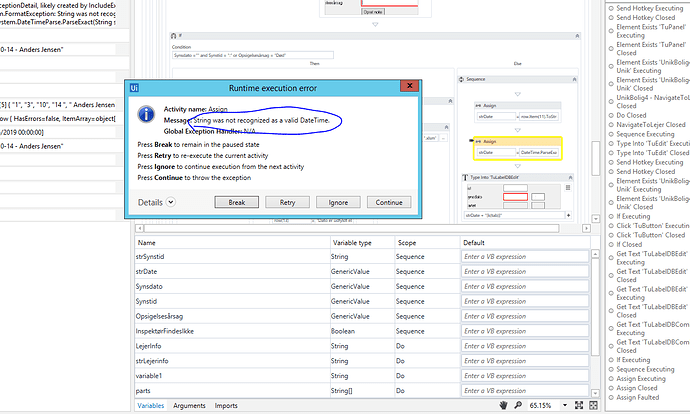The image size is (690, 414).
Task: Click the If Condition expression field
Action: [x=253, y=55]
